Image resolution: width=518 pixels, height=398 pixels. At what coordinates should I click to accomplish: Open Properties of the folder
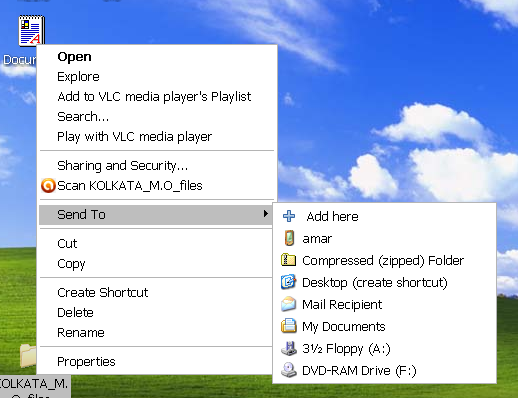coord(86,362)
